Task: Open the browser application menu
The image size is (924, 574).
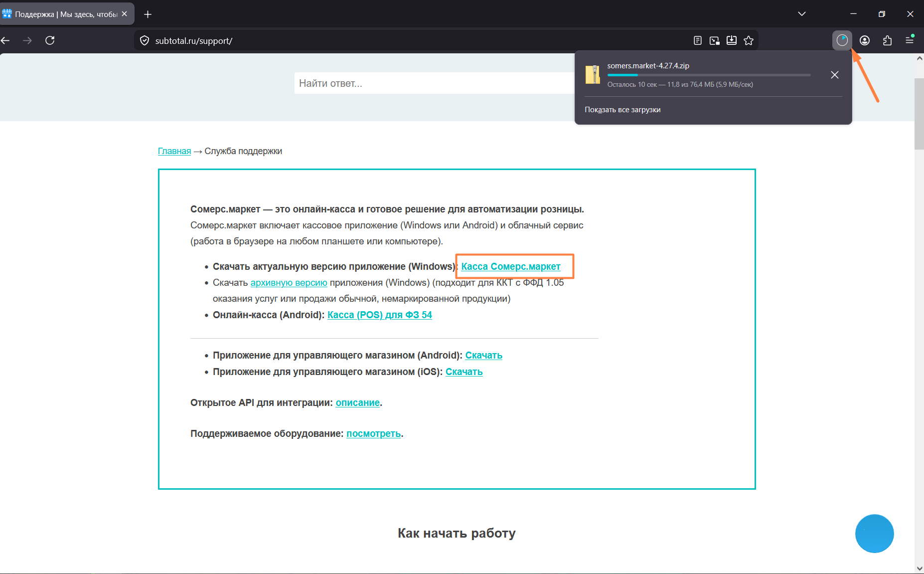Action: 910,40
